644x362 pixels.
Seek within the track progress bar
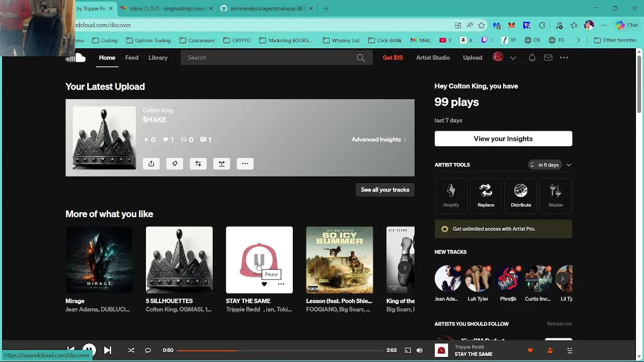pos(280,350)
